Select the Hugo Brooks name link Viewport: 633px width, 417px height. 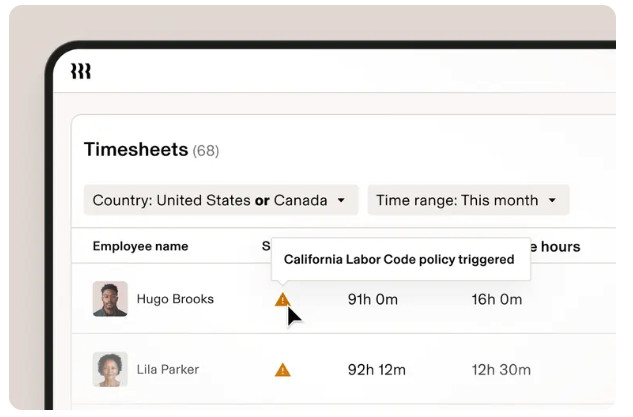pyautogui.click(x=175, y=299)
